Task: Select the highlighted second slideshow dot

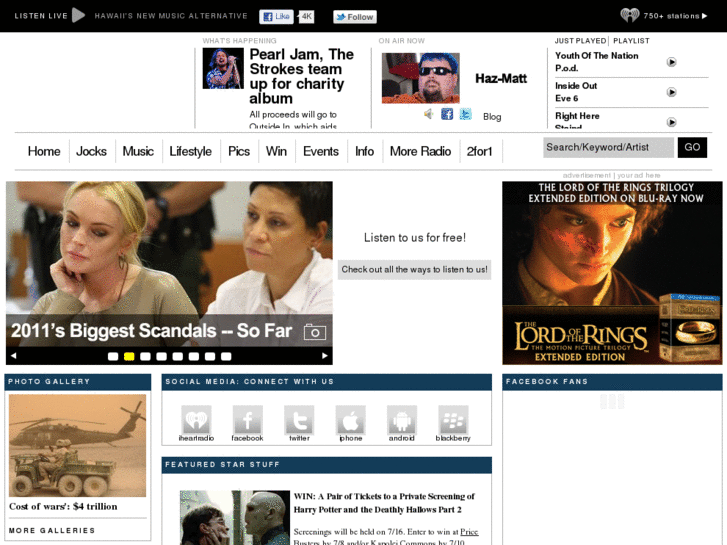Action: [129, 356]
